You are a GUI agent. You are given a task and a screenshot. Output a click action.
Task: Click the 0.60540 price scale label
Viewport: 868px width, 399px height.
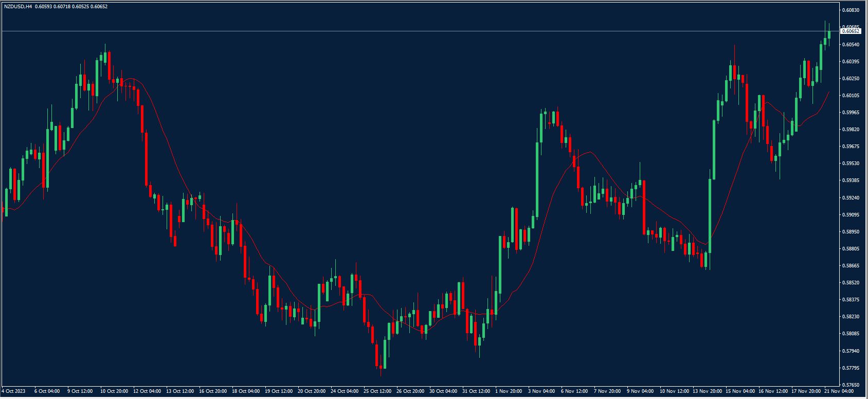point(852,45)
